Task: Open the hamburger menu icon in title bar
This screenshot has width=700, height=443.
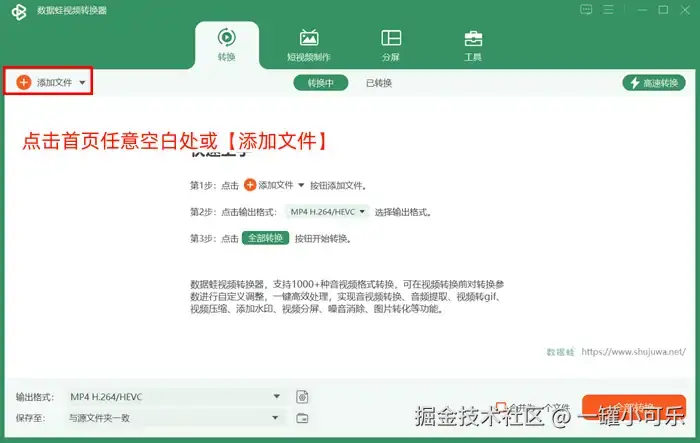Action: coord(608,9)
